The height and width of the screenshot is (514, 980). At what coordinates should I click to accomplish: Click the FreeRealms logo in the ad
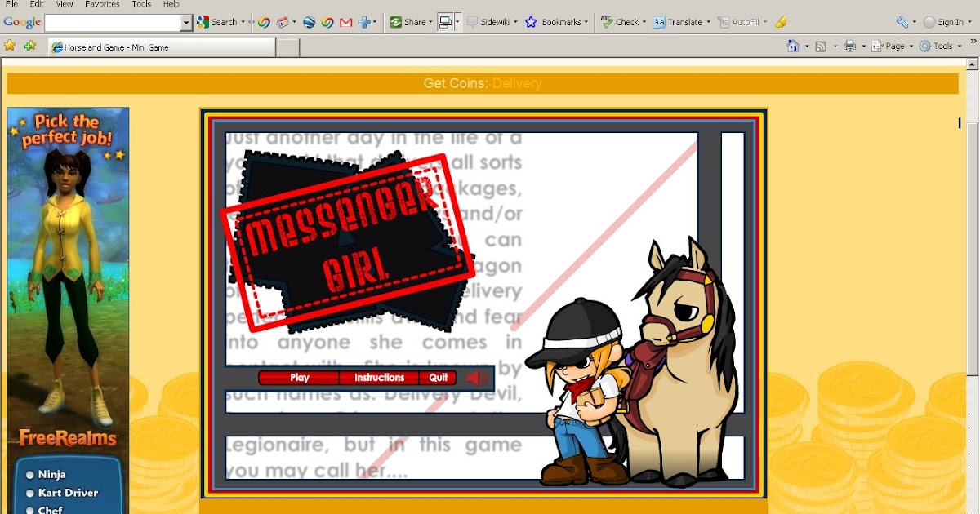click(68, 438)
